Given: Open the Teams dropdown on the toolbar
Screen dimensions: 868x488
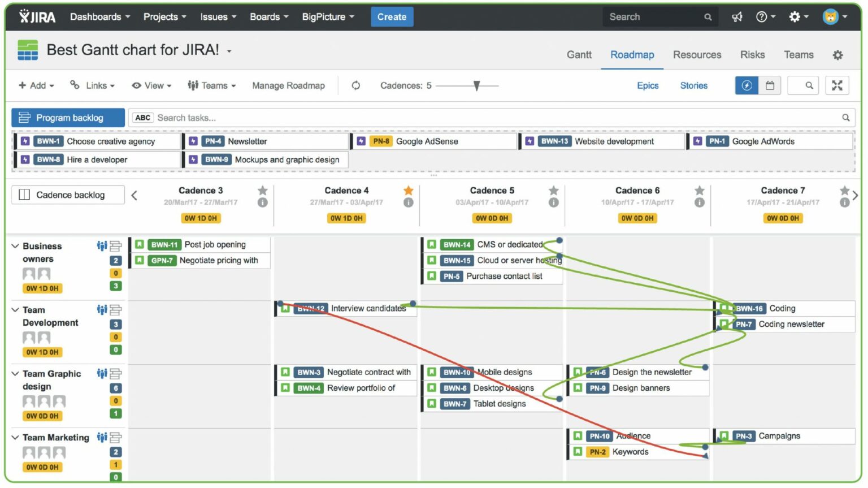Looking at the screenshot, I should pos(211,85).
